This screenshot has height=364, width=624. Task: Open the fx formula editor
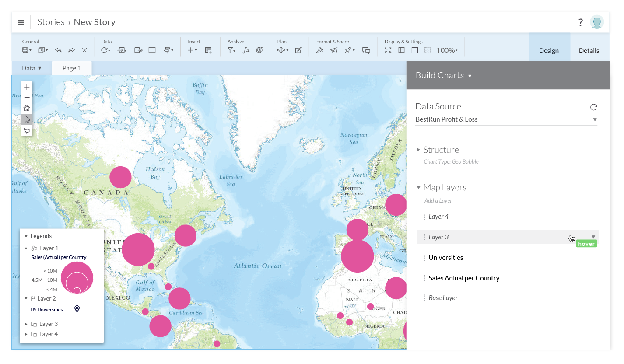tap(246, 50)
